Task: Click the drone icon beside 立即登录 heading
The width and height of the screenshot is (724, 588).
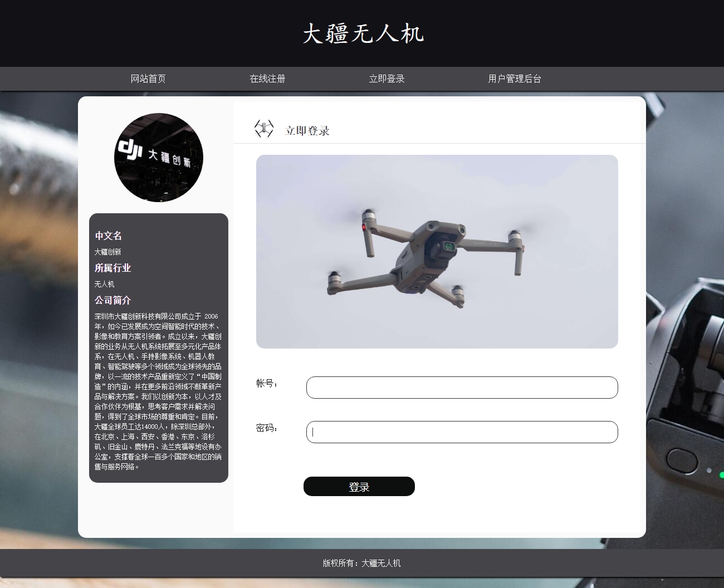Action: coord(264,129)
